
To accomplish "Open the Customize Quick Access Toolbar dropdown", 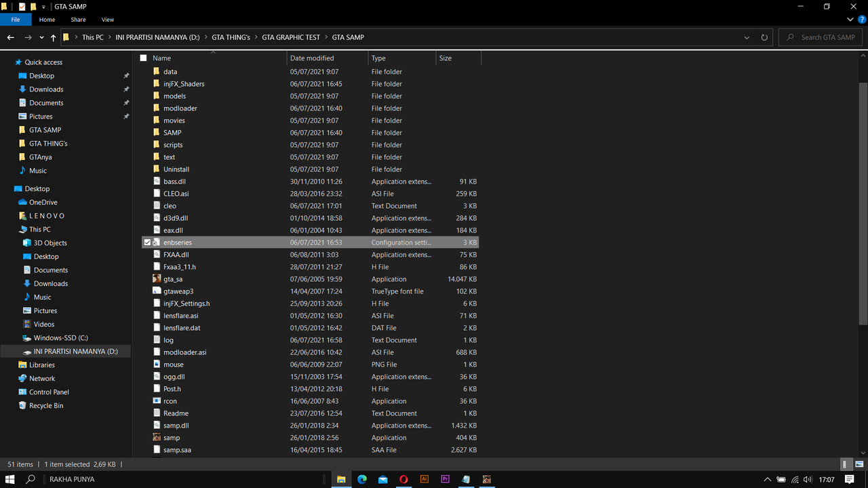I will (x=44, y=7).
